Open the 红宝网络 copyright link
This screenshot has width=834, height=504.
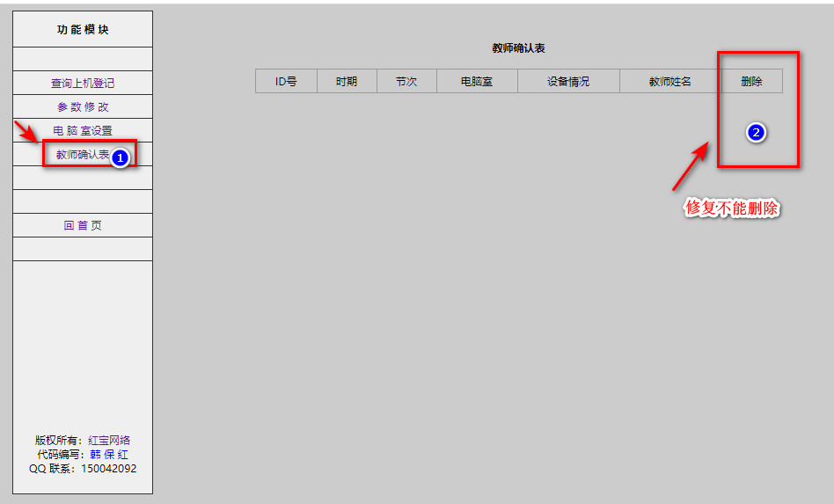[109, 441]
